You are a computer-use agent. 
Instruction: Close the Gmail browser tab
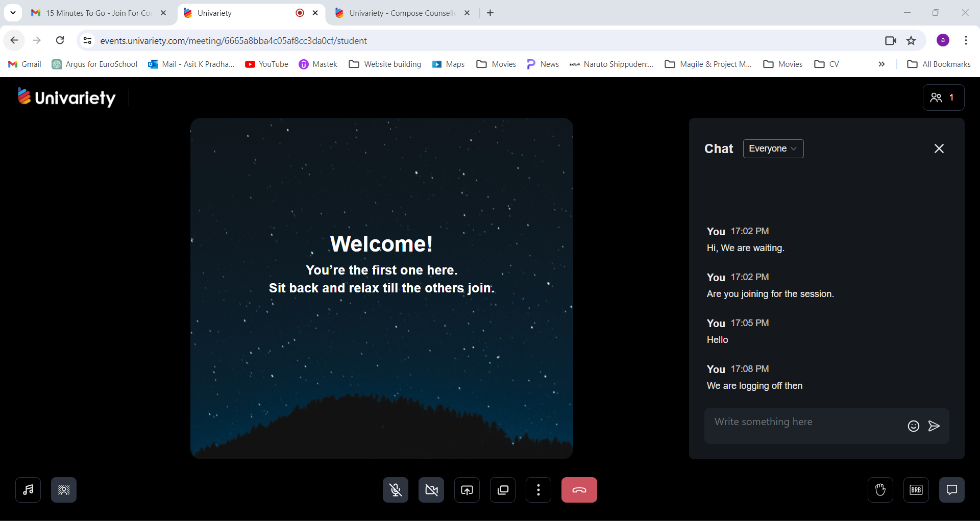click(x=163, y=13)
